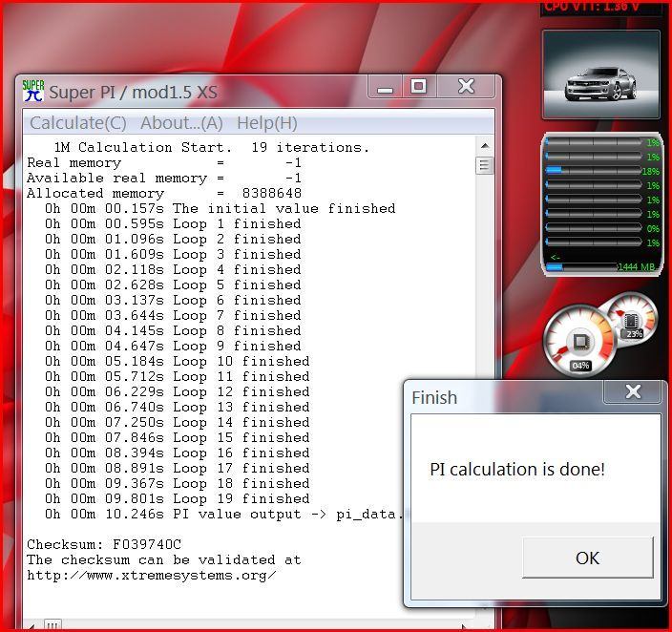
Task: Click the core usage bar showing 18%
Action: click(602, 171)
